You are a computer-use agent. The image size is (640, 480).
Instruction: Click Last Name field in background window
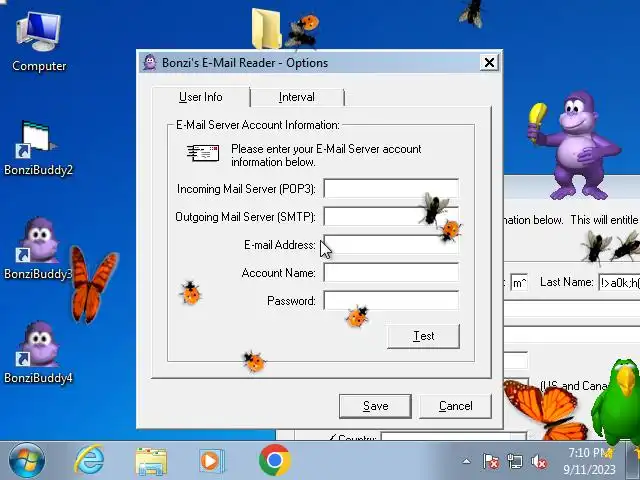click(x=619, y=282)
